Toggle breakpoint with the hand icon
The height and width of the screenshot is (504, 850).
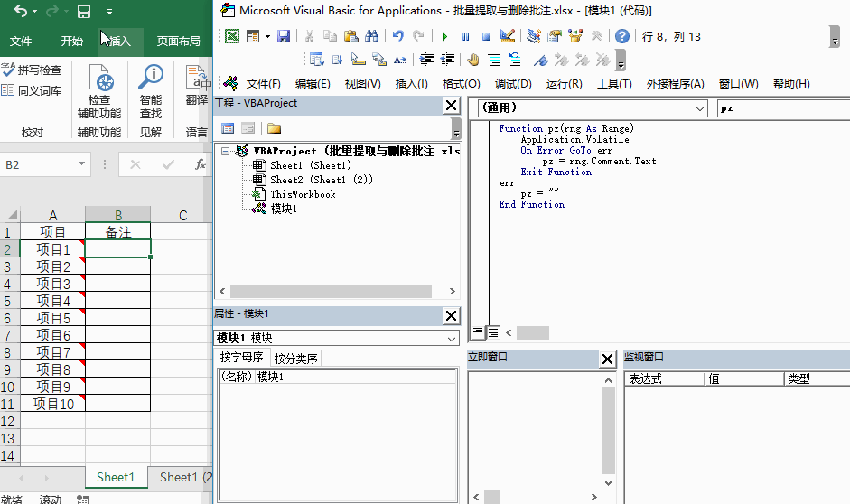click(x=473, y=60)
